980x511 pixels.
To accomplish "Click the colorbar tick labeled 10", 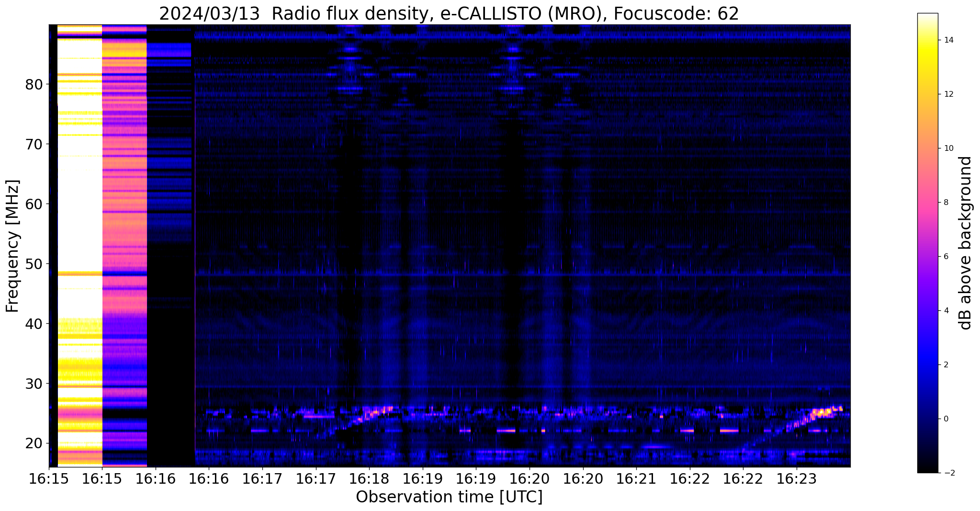I will point(948,148).
